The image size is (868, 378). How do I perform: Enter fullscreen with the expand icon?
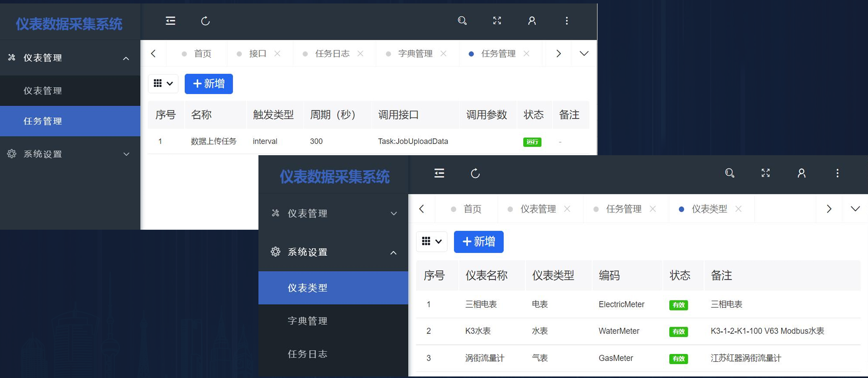pyautogui.click(x=496, y=21)
